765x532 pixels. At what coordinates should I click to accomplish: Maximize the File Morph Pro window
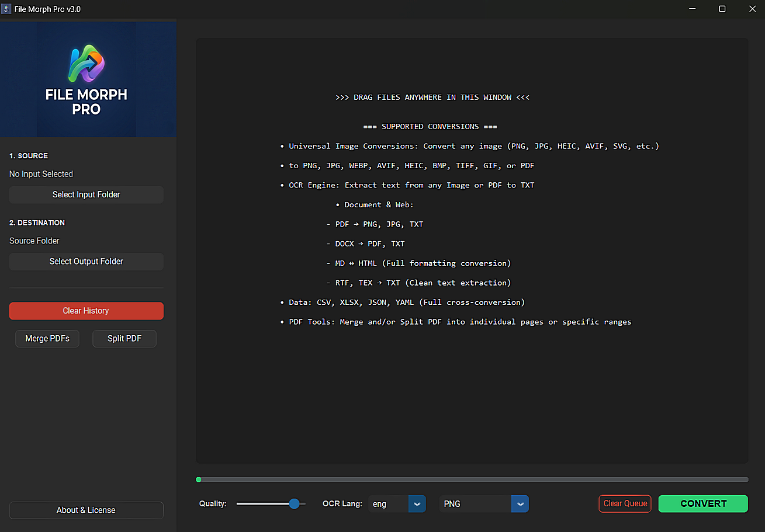coord(722,9)
